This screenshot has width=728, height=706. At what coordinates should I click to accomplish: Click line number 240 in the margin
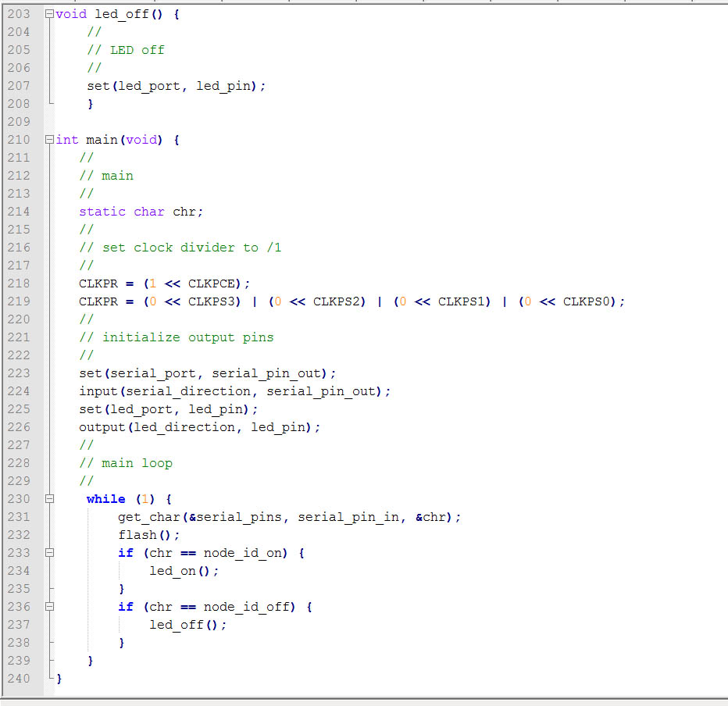click(x=19, y=679)
